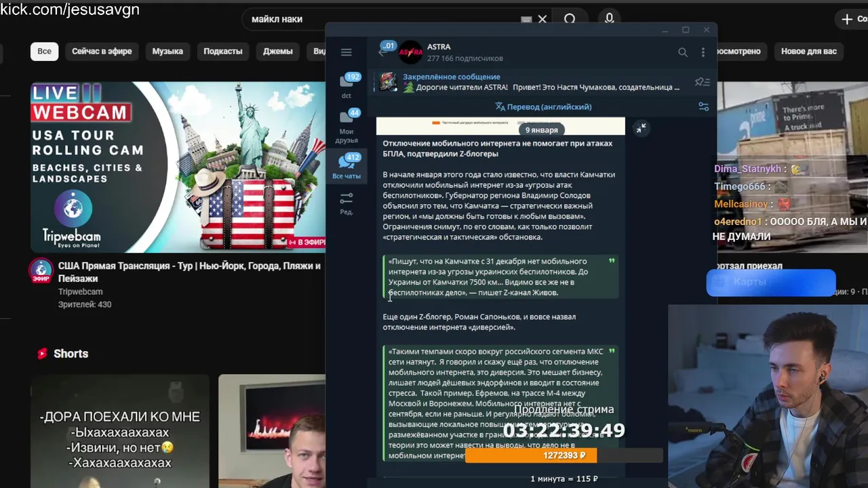Open the translation settings icon
This screenshot has height=488, width=868.
pos(703,106)
